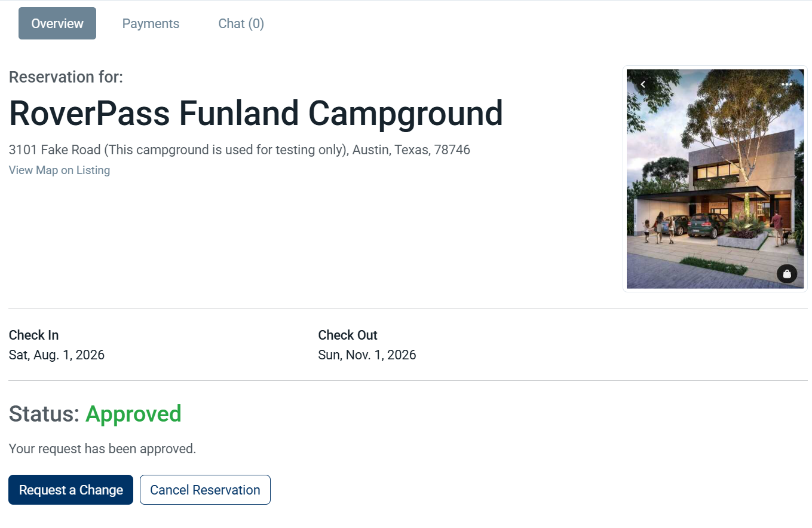Click the Request a Change button
The image size is (812, 528).
pos(71,490)
